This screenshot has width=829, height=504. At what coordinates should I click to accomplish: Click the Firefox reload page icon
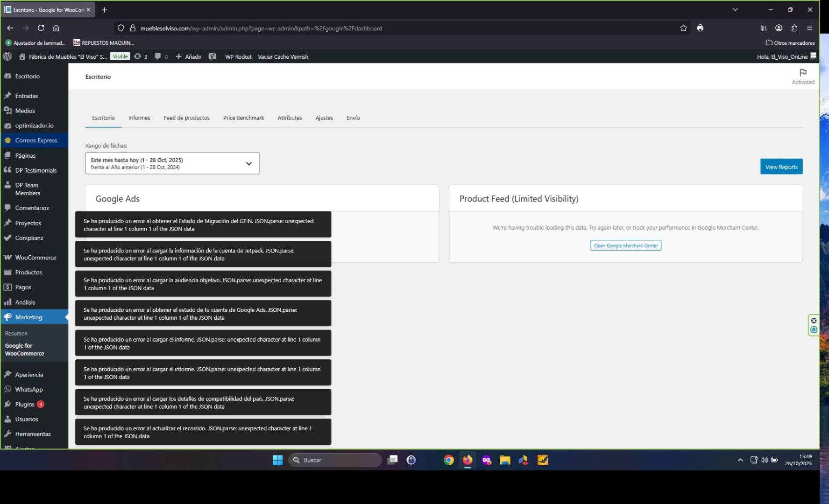coord(41,28)
